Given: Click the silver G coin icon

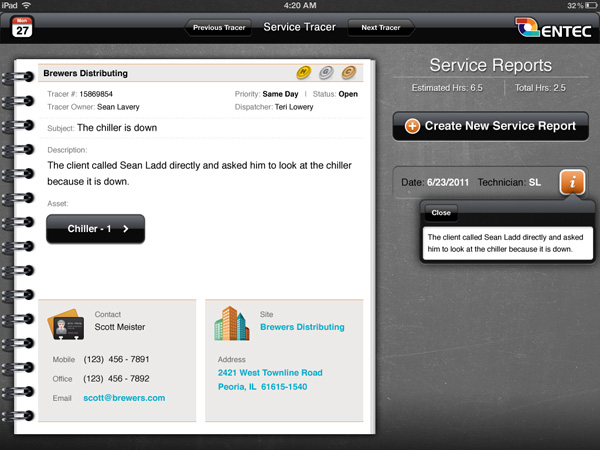Looking at the screenshot, I should (x=326, y=72).
